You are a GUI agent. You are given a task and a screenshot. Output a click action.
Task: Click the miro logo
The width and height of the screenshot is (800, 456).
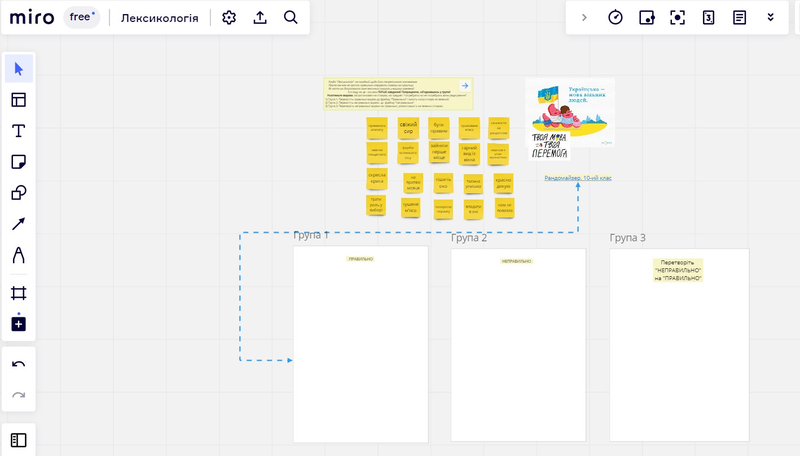(x=32, y=17)
